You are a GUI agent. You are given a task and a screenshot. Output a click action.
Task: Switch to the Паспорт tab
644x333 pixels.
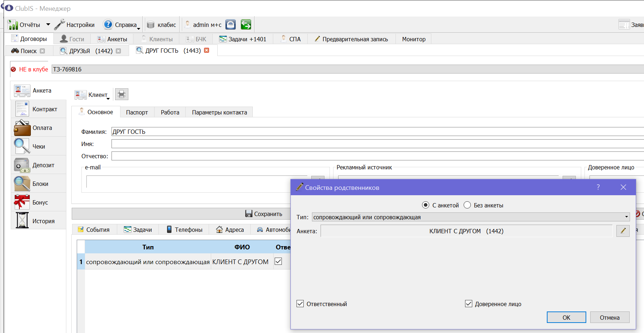(x=137, y=112)
